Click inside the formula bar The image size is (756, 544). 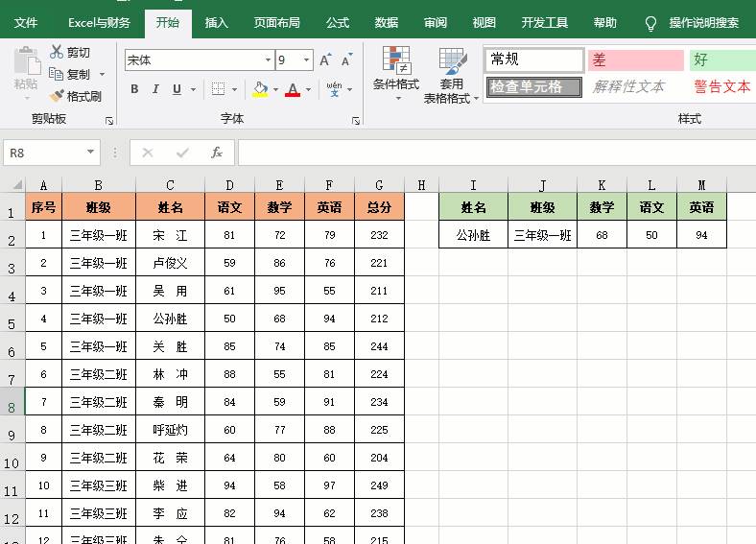(497, 153)
